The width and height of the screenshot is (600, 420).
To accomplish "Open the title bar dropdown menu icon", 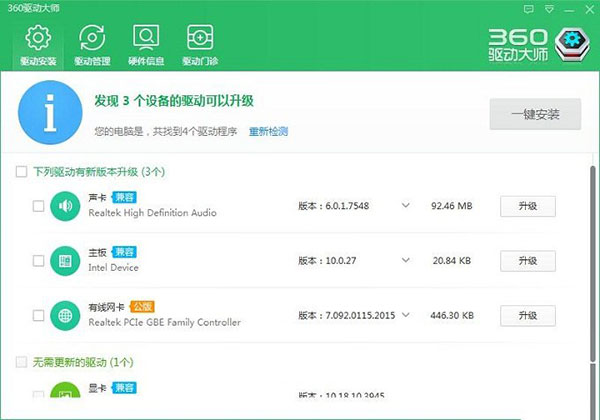I will click(x=549, y=10).
